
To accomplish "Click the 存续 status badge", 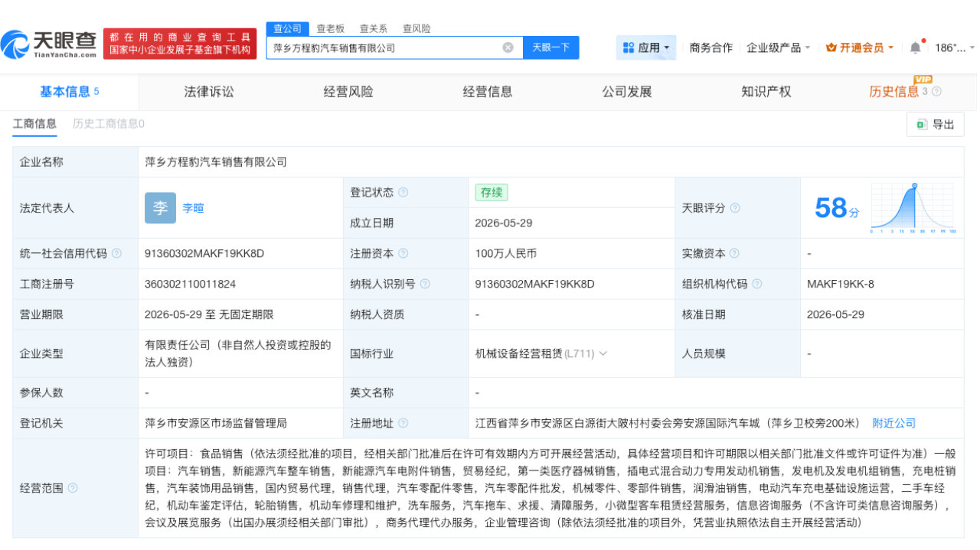I will point(492,193).
